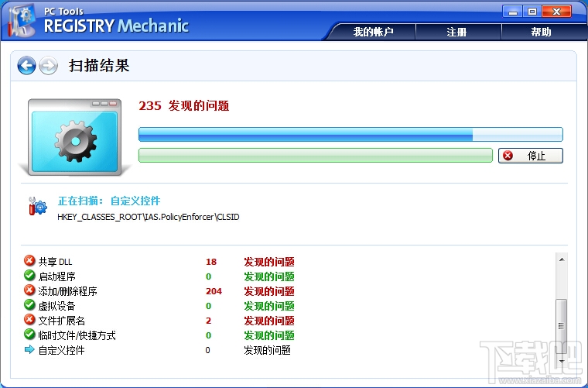Select the 临时文件/快捷方式 row label

[x=77, y=335]
